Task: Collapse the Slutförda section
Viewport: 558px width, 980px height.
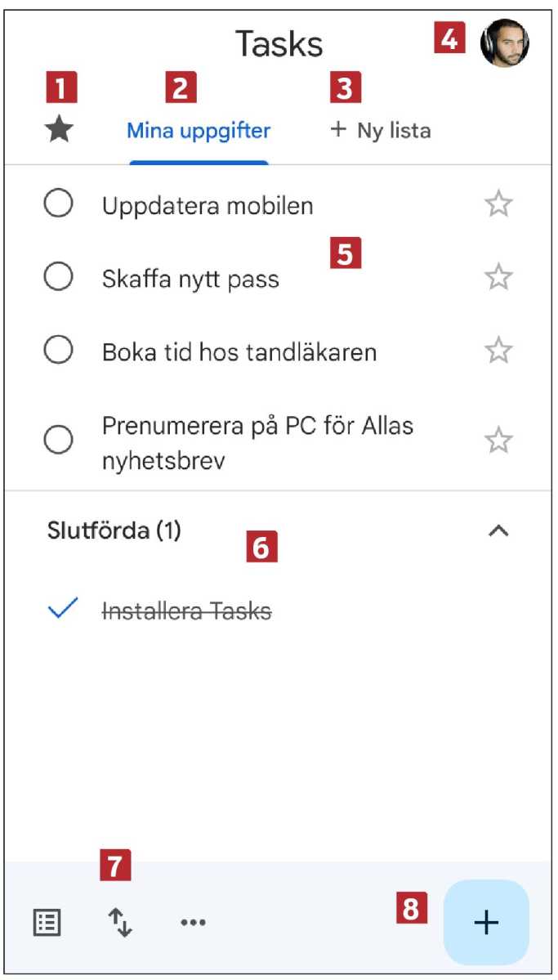Action: tap(500, 530)
